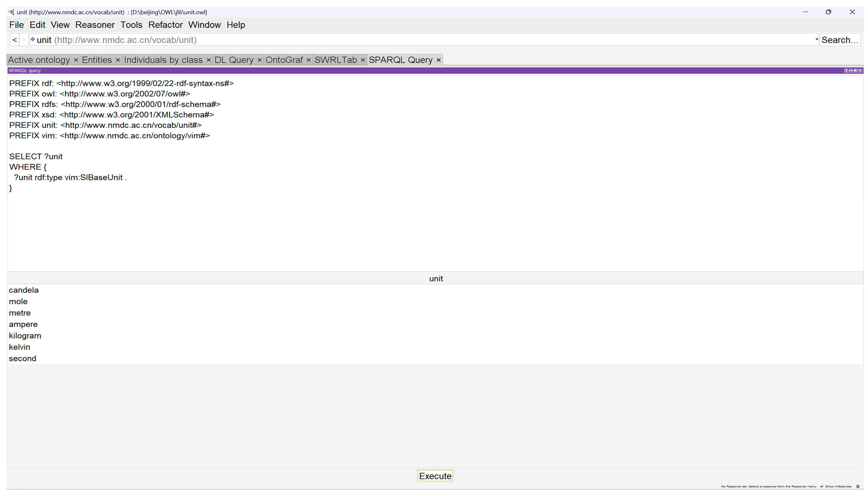Toggle the Show Inferences checkbox
The image size is (868, 496).
coord(821,487)
